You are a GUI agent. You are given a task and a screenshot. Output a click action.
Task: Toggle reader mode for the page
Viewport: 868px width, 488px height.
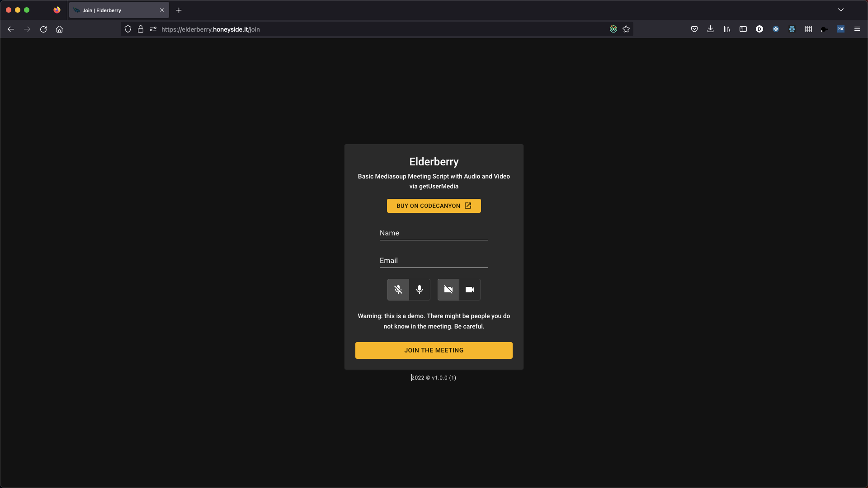(613, 29)
